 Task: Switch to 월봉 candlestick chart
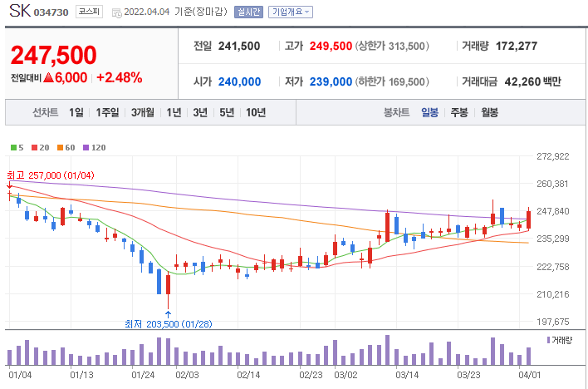coord(489,112)
